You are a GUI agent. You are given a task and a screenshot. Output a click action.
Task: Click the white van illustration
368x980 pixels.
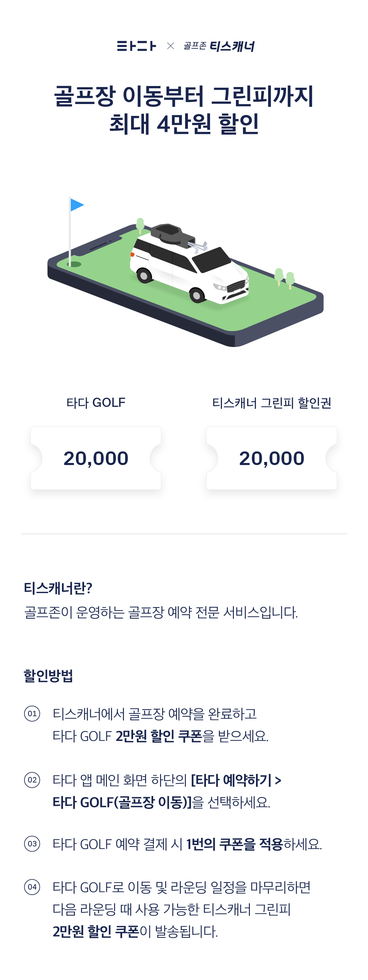pos(190,266)
